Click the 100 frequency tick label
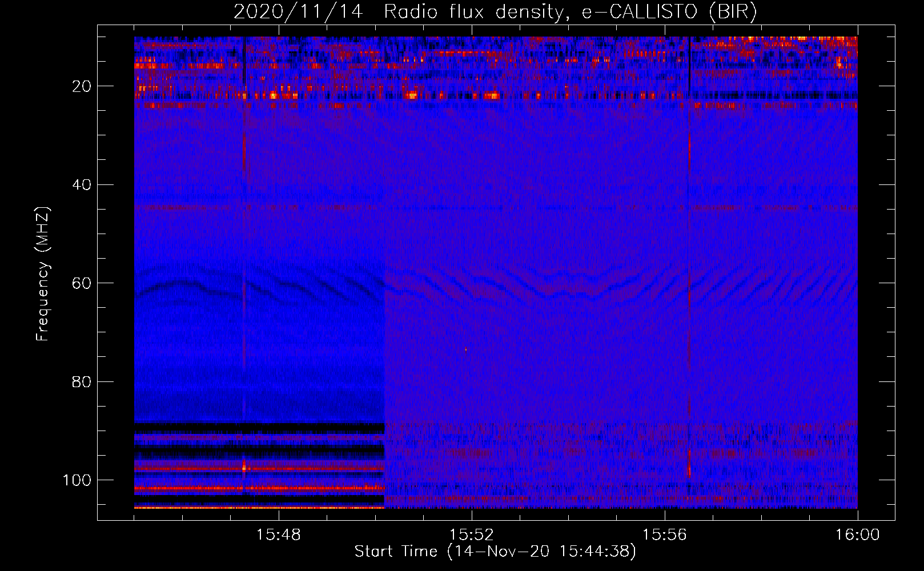 pyautogui.click(x=77, y=480)
